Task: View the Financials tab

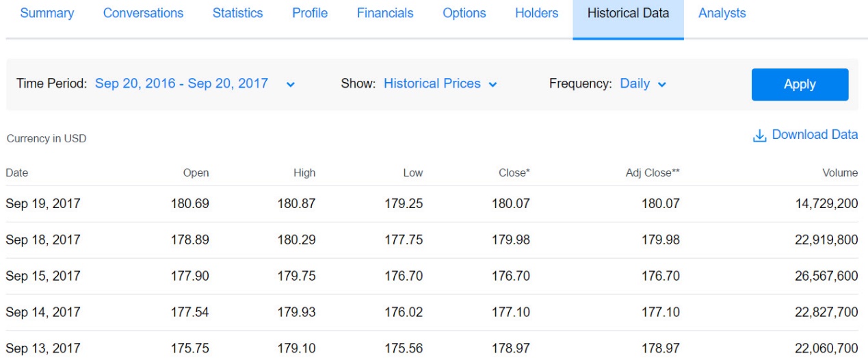Action: click(x=385, y=13)
